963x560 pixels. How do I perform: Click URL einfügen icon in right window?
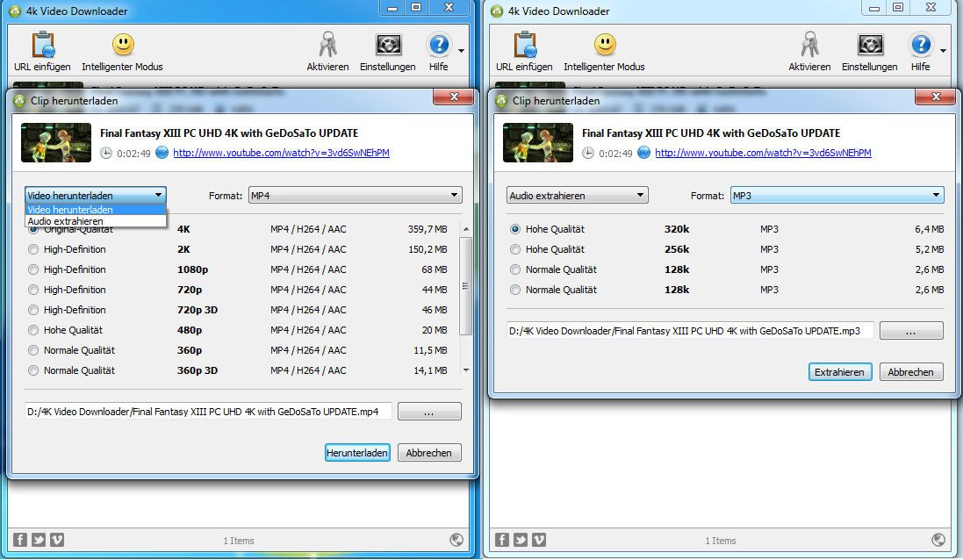click(525, 45)
